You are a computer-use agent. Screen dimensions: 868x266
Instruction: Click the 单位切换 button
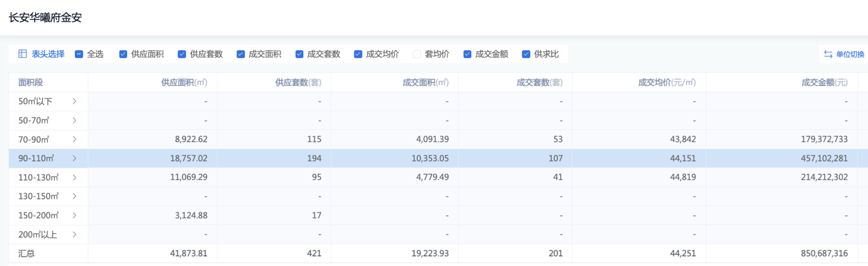850,54
